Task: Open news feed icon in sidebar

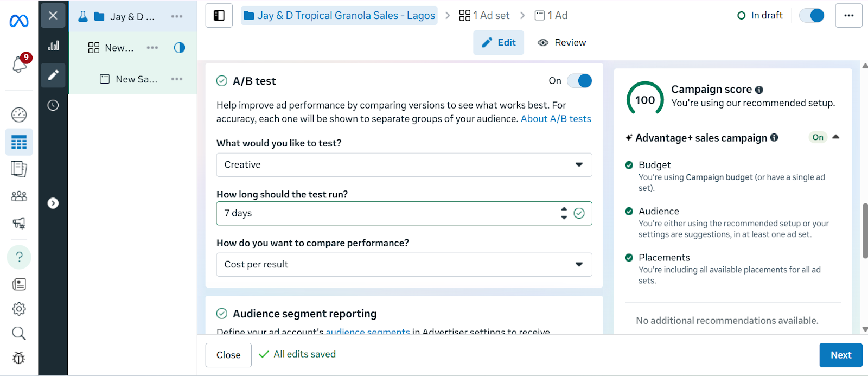Action: (x=19, y=284)
